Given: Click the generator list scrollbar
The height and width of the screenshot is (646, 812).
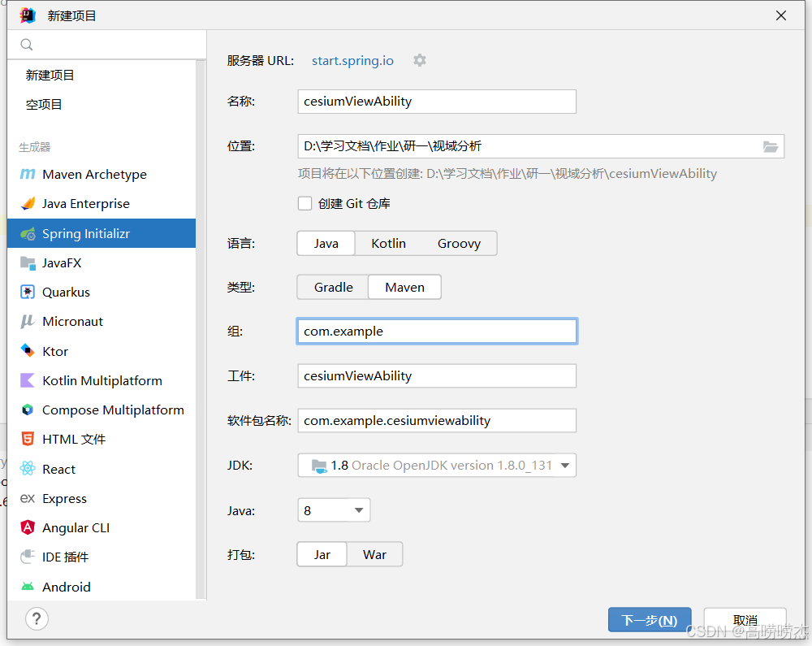Looking at the screenshot, I should [201, 330].
